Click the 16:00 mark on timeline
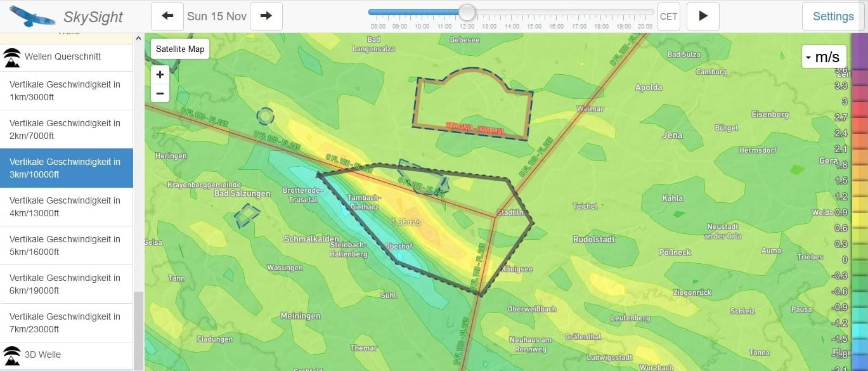The width and height of the screenshot is (868, 371). [556, 26]
